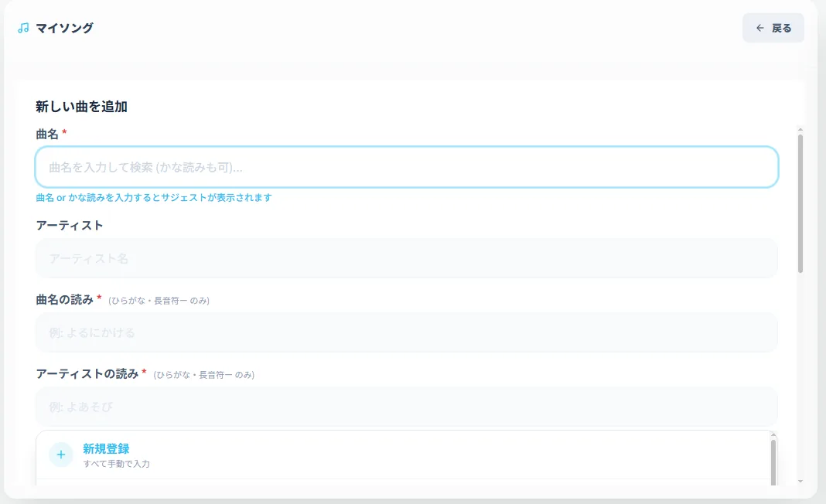Screen dimensions: 826x504
Task: Click the アーティストの読み input field
Action: coord(407,407)
